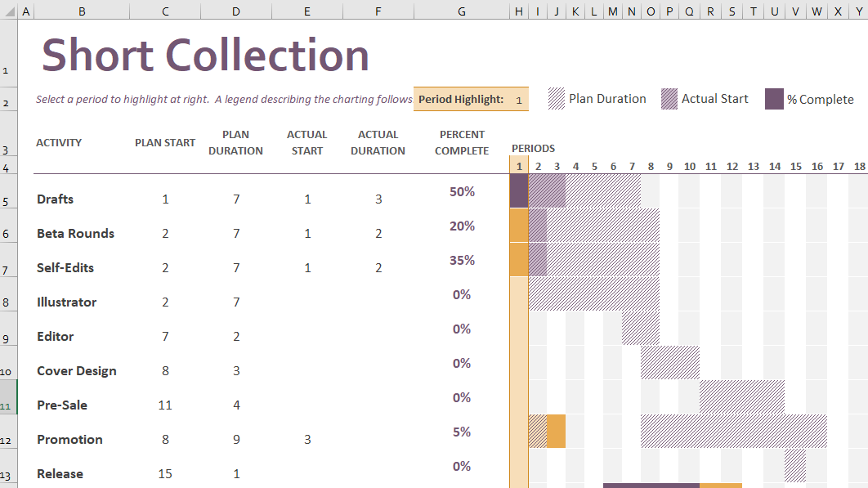
Task: Click the Actual Start legend swatch
Action: click(669, 99)
